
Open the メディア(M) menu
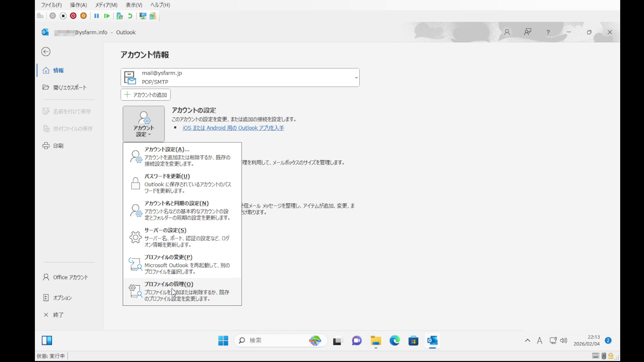pos(106,5)
